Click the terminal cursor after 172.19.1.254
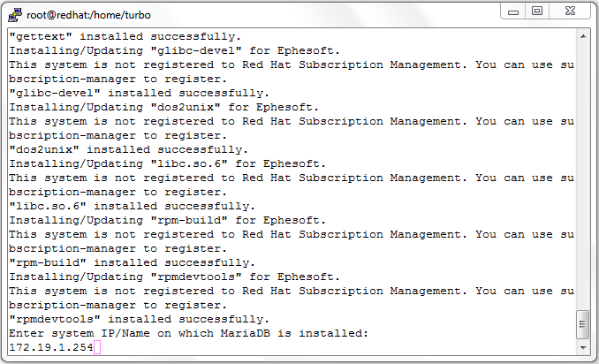The image size is (599, 364). pos(97,347)
